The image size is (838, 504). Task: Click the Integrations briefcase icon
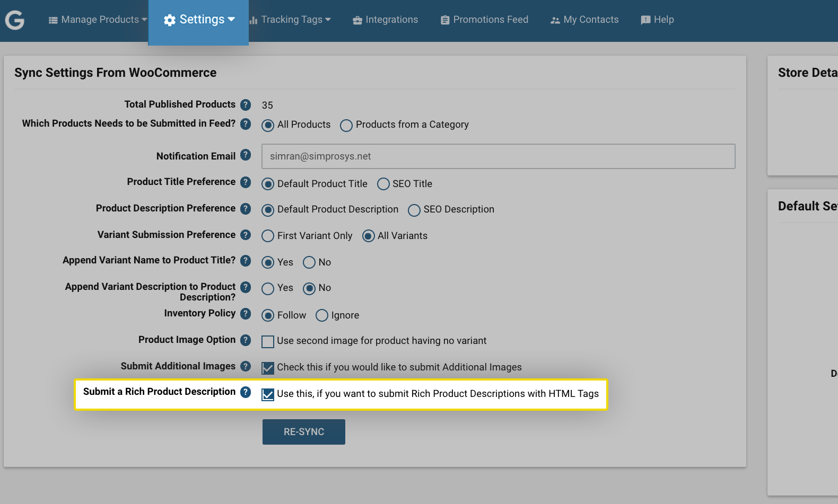[x=357, y=20]
